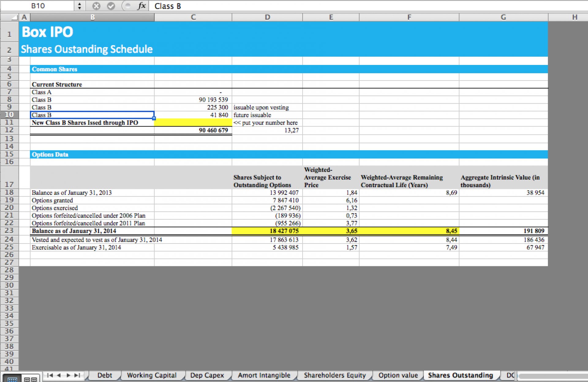Screen dimensions: 588x382
Task: Go to first sheet tab arrow
Action: pyautogui.click(x=50, y=375)
